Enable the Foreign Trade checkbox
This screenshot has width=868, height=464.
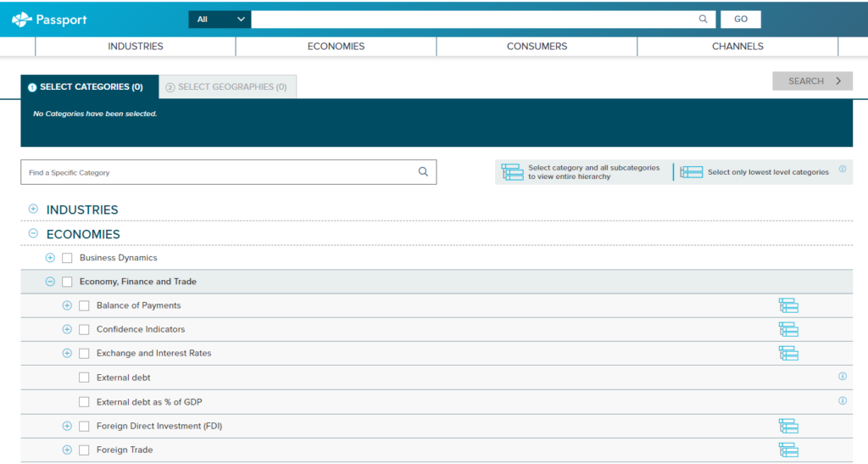(x=84, y=450)
